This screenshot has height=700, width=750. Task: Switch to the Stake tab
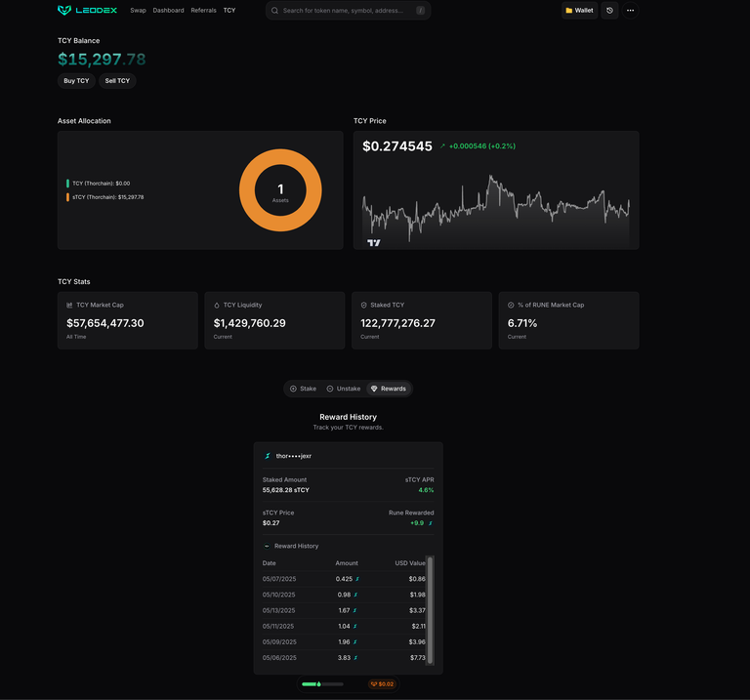tap(304, 389)
